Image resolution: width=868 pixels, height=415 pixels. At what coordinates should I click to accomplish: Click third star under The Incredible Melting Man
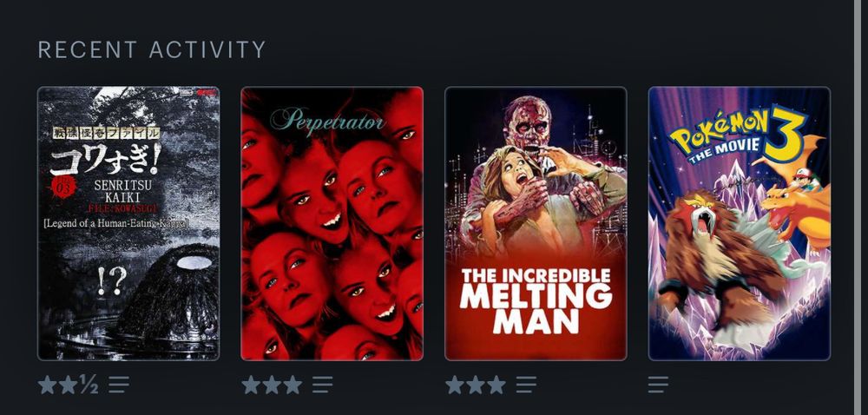click(x=496, y=385)
